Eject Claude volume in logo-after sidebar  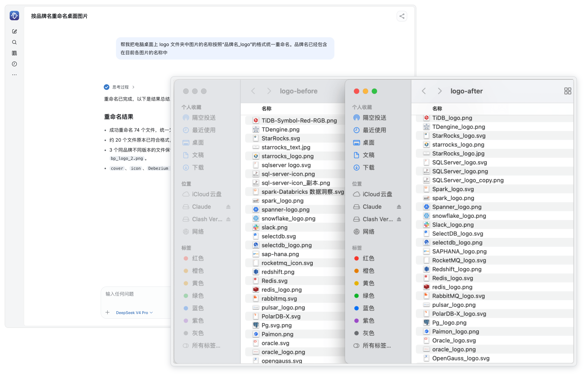(x=399, y=207)
